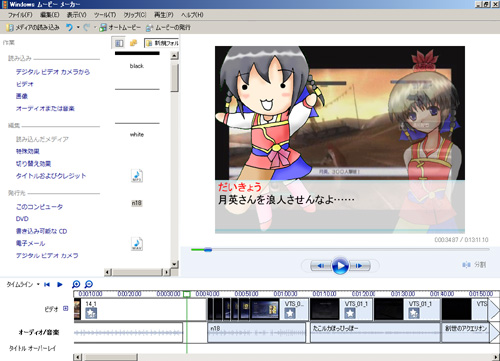The width and height of the screenshot is (500, 361).
Task: Open the 新規フォルダ collection dropdown
Action: [162, 43]
